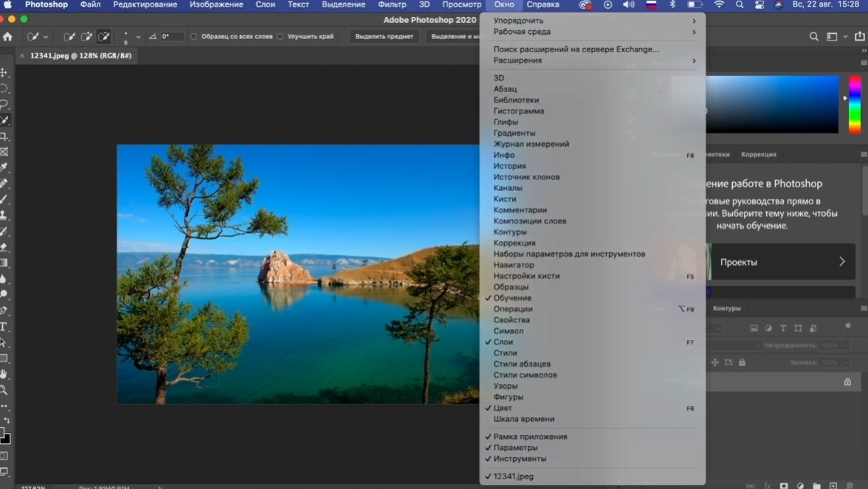868x489 pixels.
Task: Expand the Расширения submenu
Action: pos(592,60)
